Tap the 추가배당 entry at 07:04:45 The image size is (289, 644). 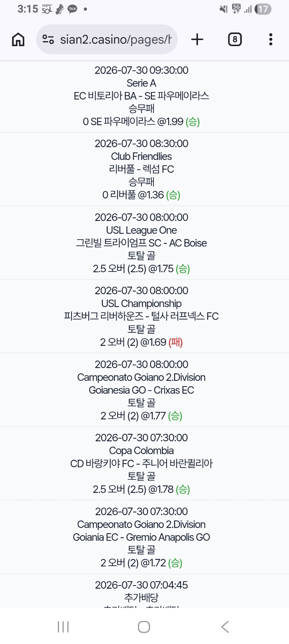click(141, 591)
